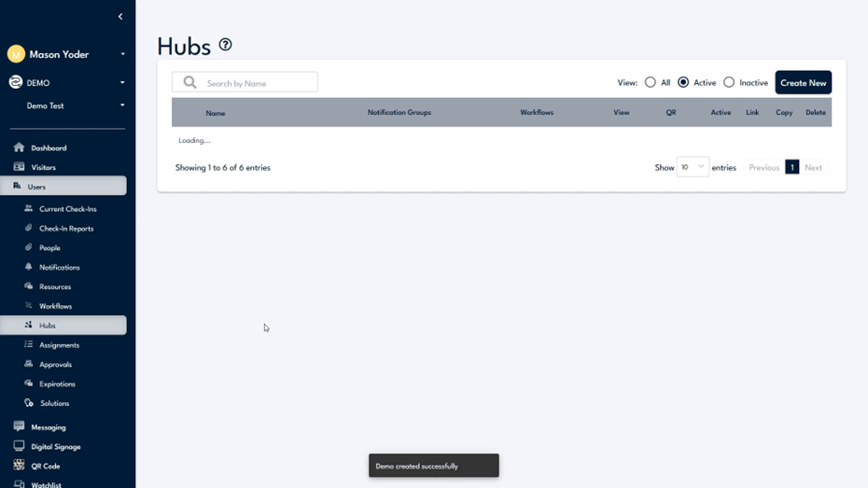This screenshot has width=868, height=488.
Task: Click the Digital Signage monitor icon
Action: (x=19, y=446)
